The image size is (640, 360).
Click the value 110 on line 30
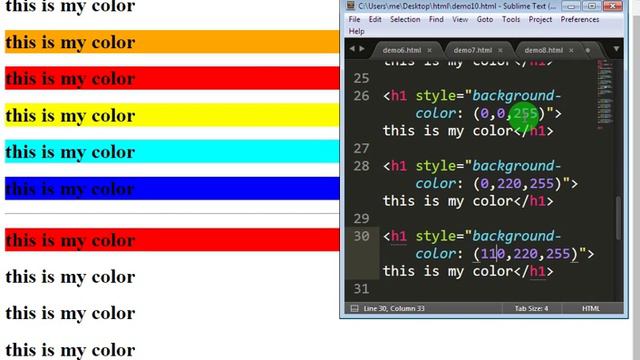click(x=493, y=253)
